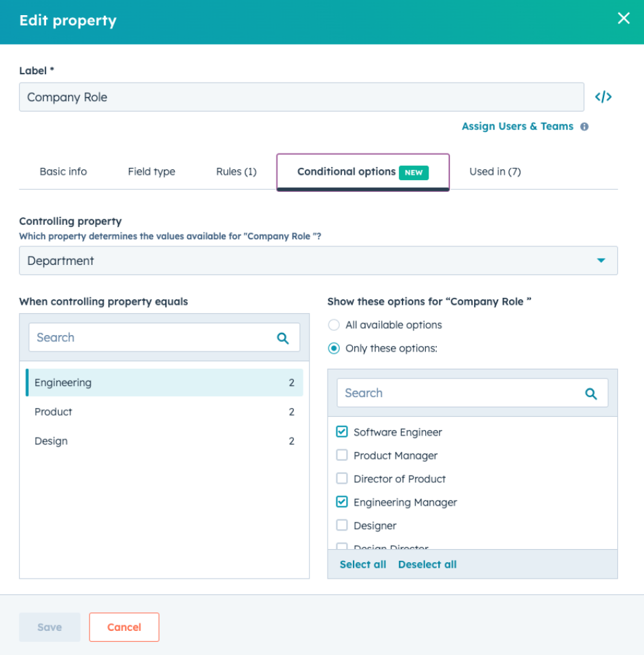Select Design in the controlling values list
The height and width of the screenshot is (655, 644).
[x=164, y=441]
